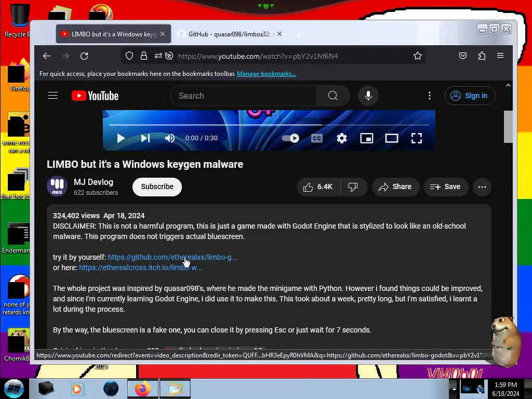Search with your voice microphone
The height and width of the screenshot is (399, 532).
368,96
